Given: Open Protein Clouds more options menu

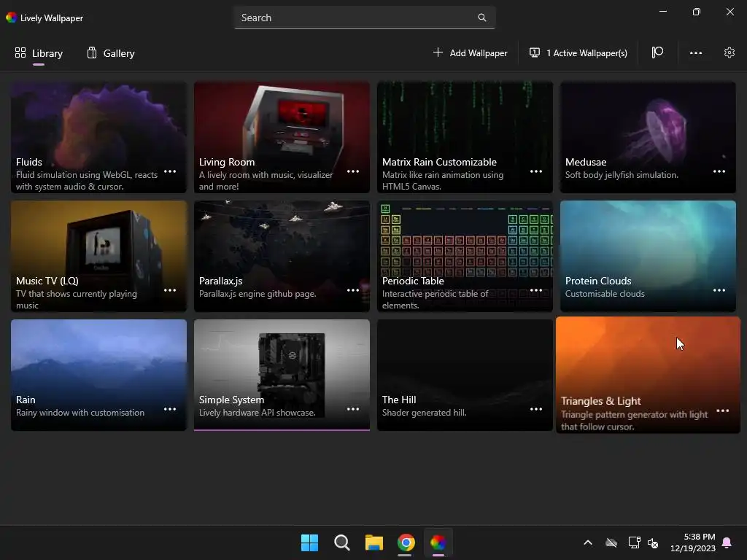Looking at the screenshot, I should (x=719, y=290).
